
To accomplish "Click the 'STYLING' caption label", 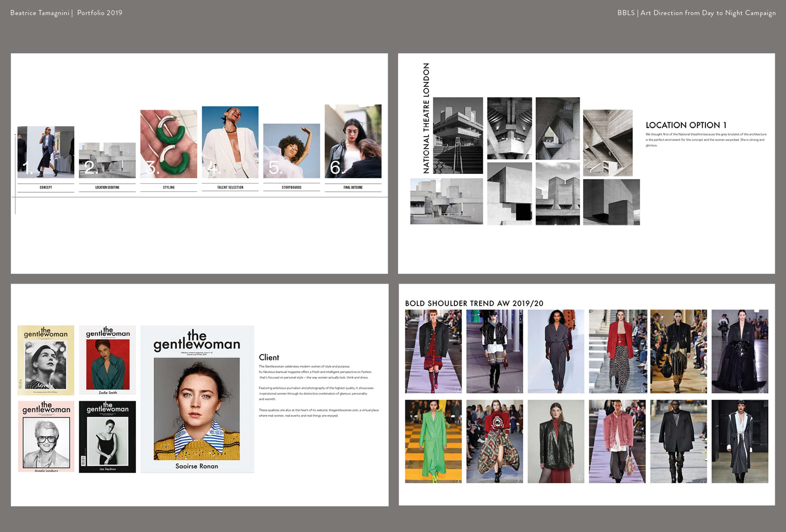I will 169,187.
